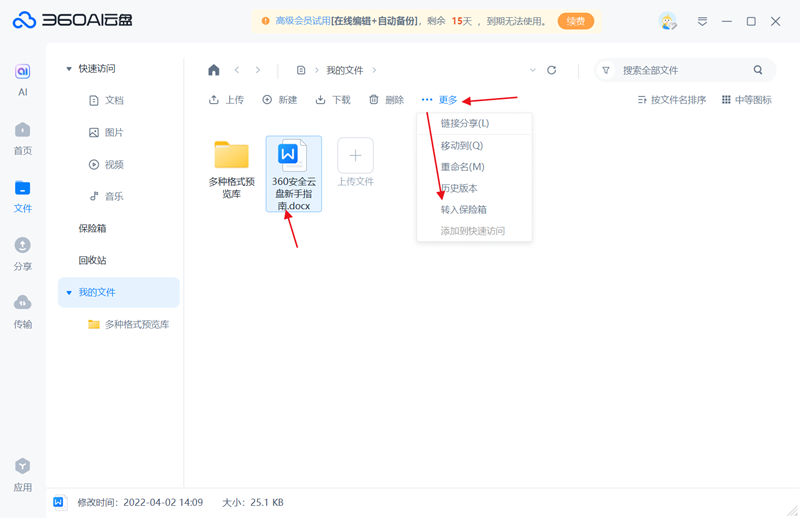This screenshot has width=800, height=518.
Task: Click the 删除 delete toolbar button
Action: click(x=386, y=100)
